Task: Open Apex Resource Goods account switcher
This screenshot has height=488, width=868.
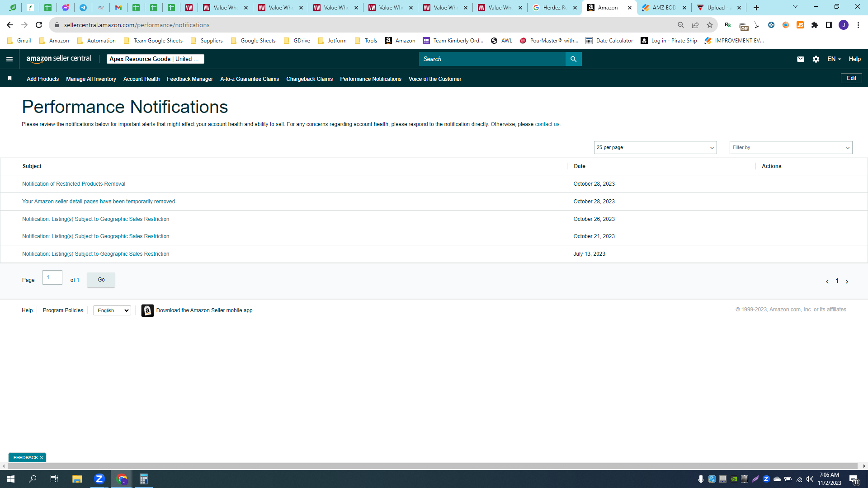Action: click(x=155, y=59)
